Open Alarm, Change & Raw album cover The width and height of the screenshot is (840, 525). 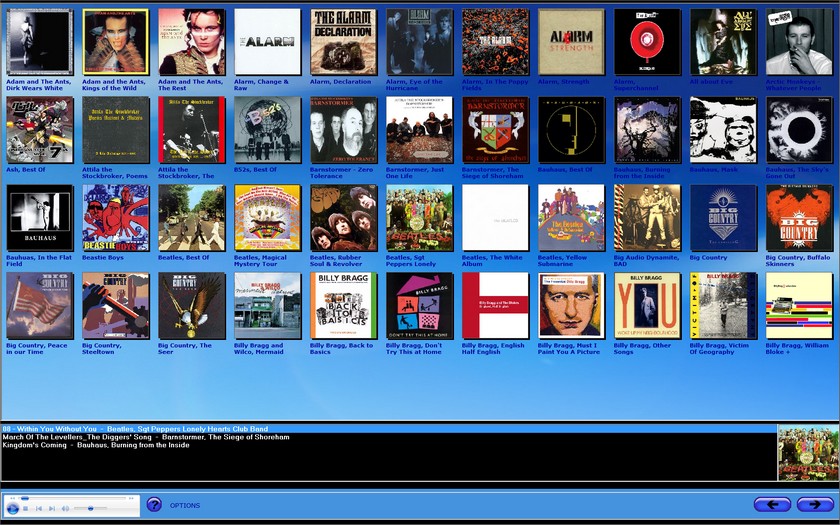(268, 42)
